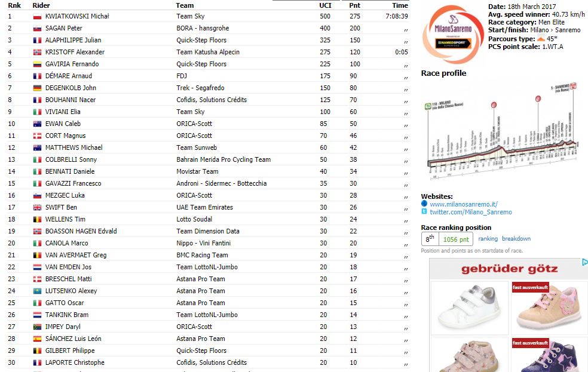Screen dimensions: 588x372
Task: Click the Slovenia flag beside Mezgec Luka
Action: pos(37,195)
